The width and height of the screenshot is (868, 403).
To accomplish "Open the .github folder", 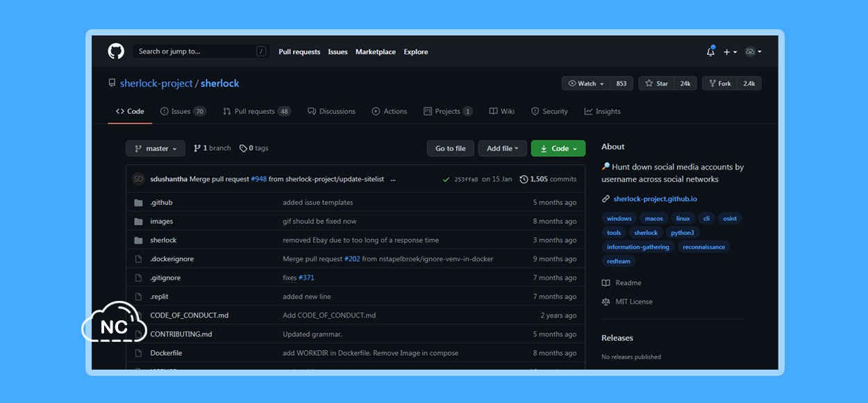I will 161,202.
